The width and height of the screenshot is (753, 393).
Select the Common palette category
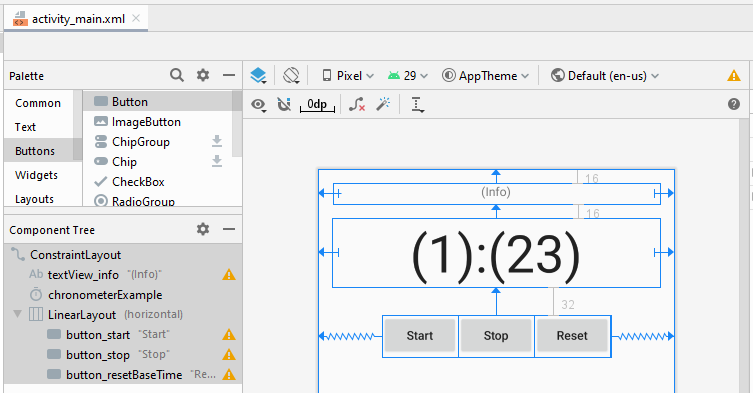click(38, 103)
